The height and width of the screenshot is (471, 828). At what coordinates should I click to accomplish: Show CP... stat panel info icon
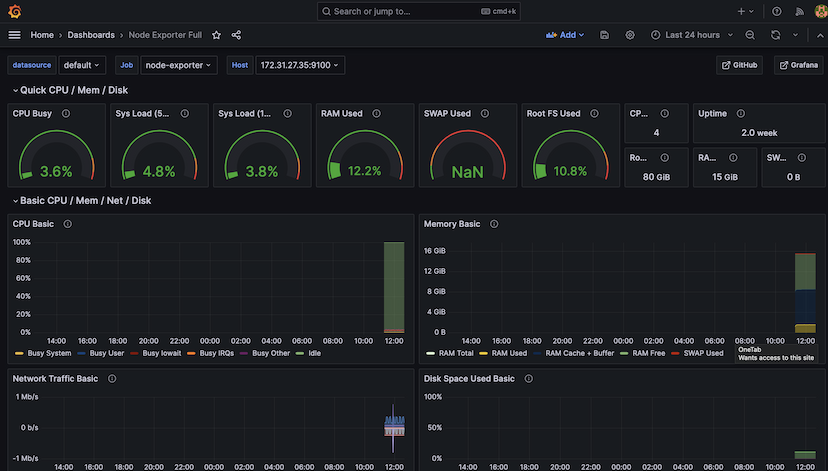tap(664, 113)
